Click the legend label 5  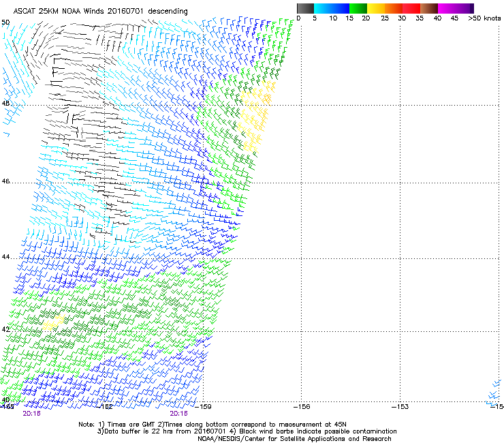[315, 18]
